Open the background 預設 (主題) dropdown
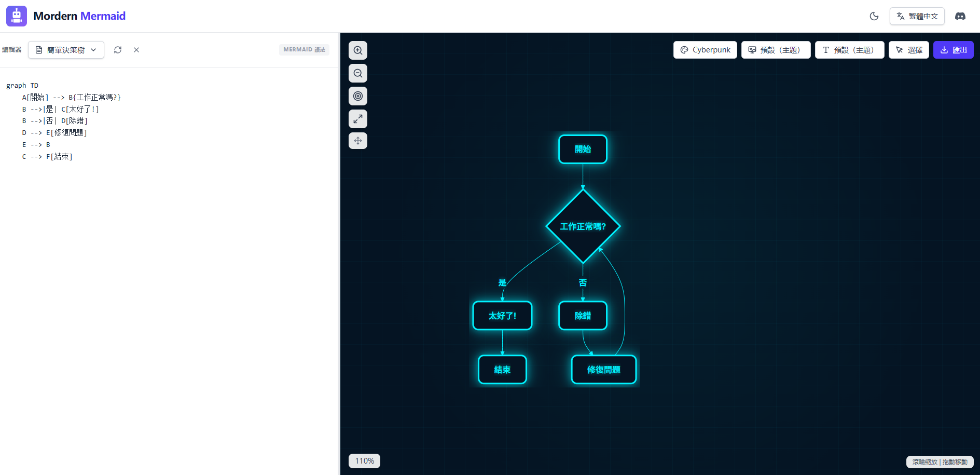The height and width of the screenshot is (475, 980). 776,50
